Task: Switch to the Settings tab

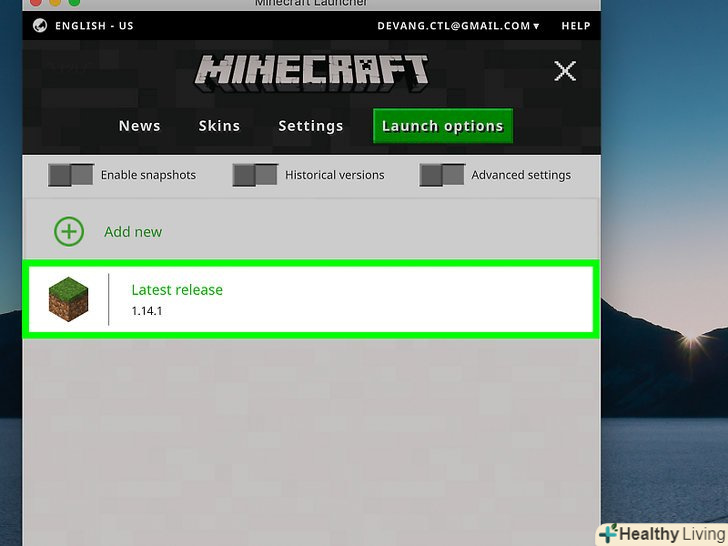Action: (311, 126)
